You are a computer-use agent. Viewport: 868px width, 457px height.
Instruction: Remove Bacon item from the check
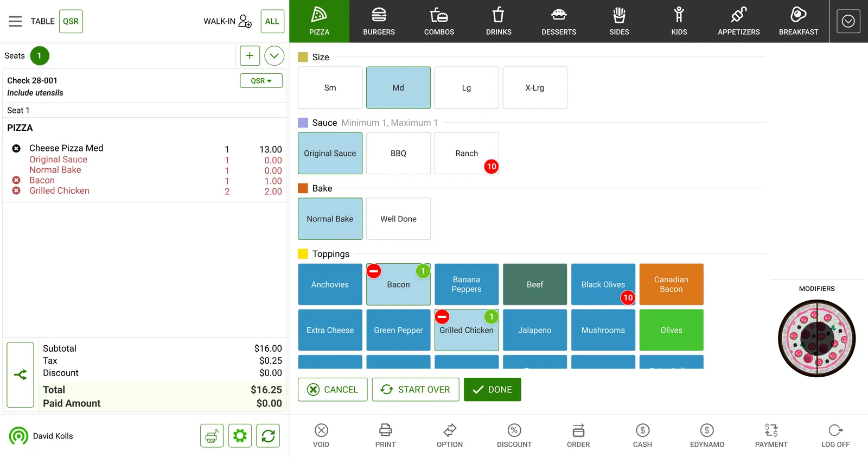(16, 180)
